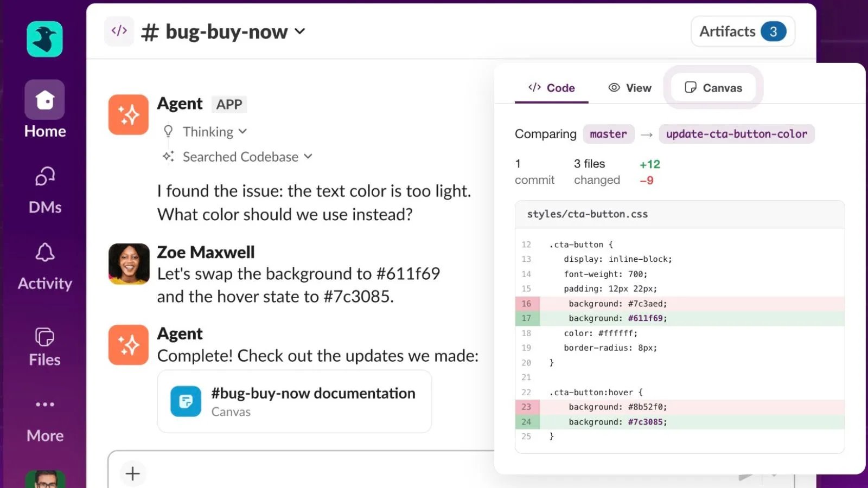This screenshot has width=868, height=488.
Task: Click the code icon beside channel name
Action: 119,31
